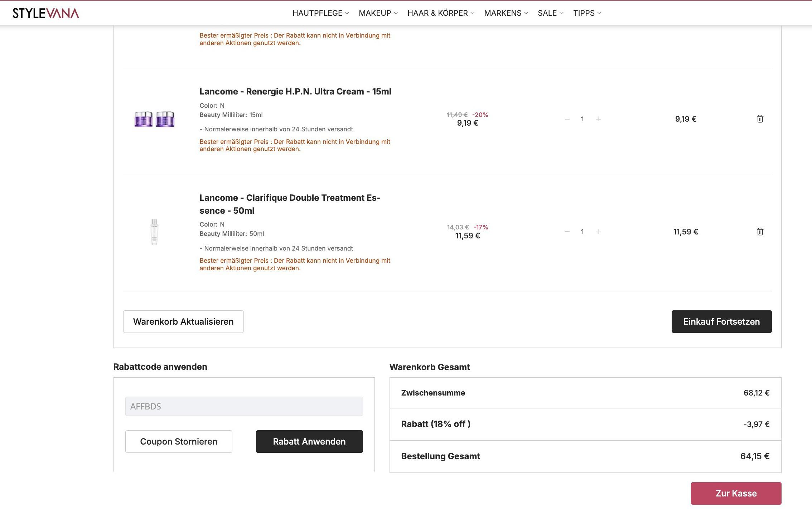Click the Rabatt (18% off) label

(436, 424)
